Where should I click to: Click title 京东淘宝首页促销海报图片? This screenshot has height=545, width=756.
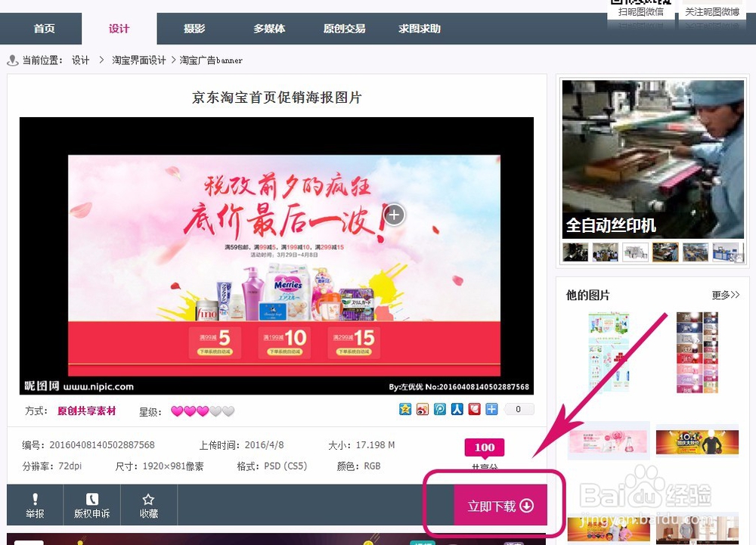277,98
